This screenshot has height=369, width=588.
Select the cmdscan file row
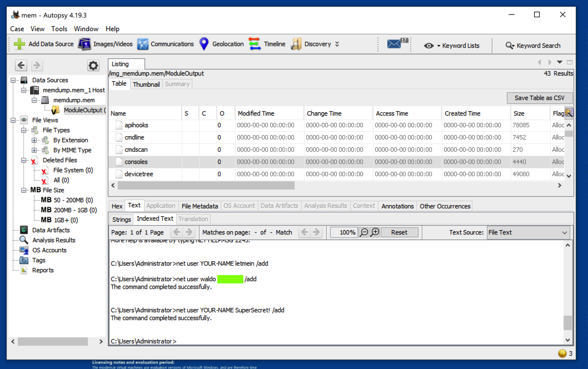[x=136, y=149]
